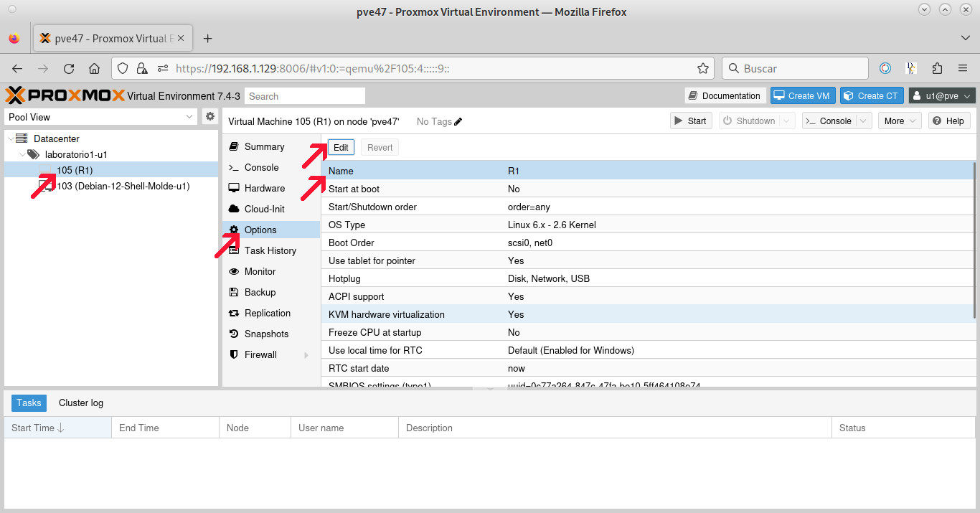This screenshot has height=513, width=980.
Task: Open the tree view settings gear
Action: 210,116
